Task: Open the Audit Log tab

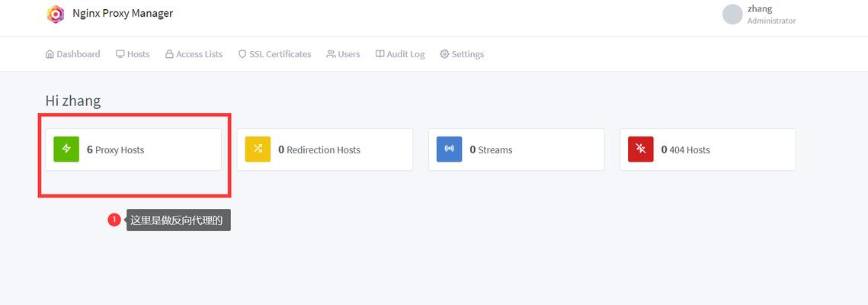Action: 400,54
